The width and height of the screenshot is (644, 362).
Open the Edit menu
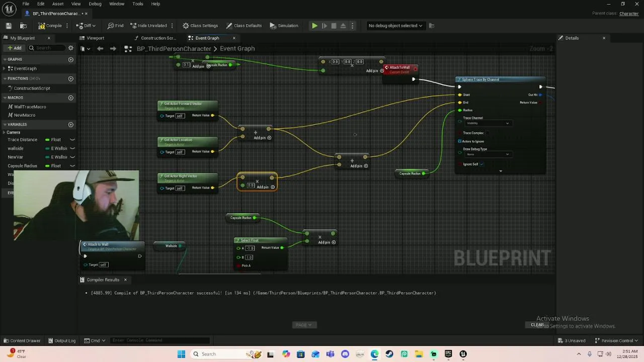tap(41, 4)
